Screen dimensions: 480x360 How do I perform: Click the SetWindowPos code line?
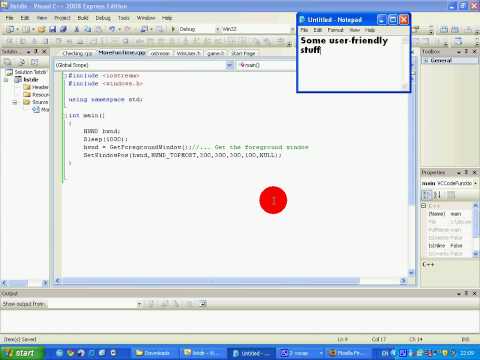(x=182, y=155)
